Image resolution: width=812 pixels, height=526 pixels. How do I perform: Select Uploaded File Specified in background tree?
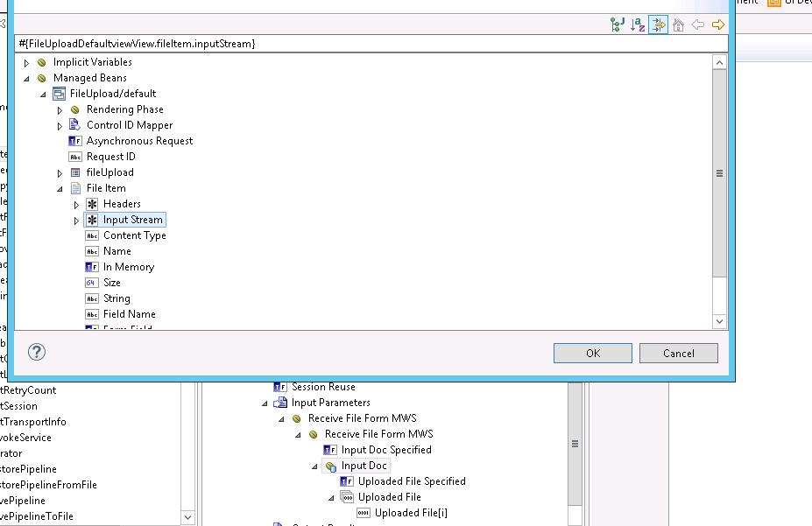click(x=412, y=481)
